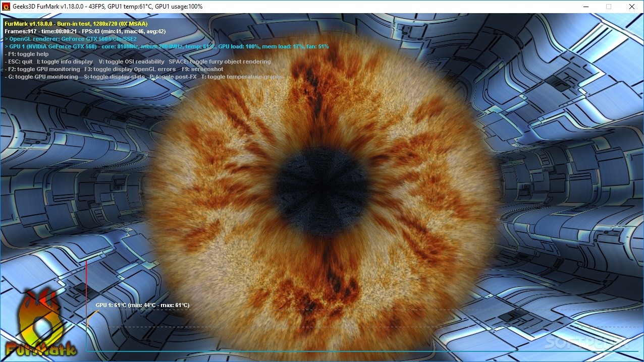Click the 'F1: toggle help' text
This screenshot has height=362, width=644.
(27, 54)
